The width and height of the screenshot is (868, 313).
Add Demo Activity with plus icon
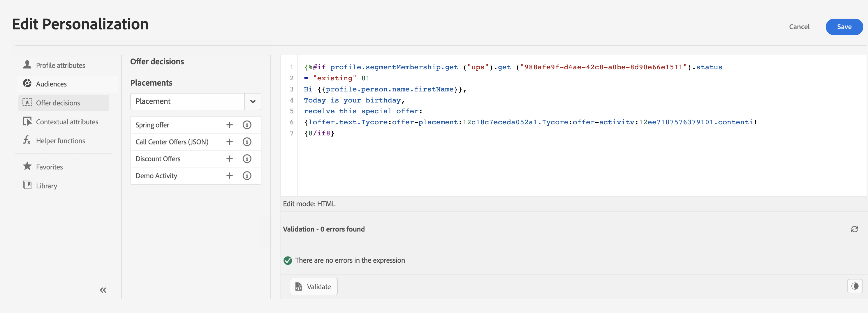pos(230,176)
